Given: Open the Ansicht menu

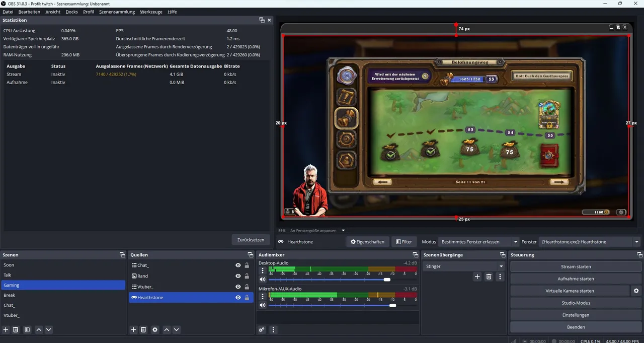Looking at the screenshot, I should [53, 12].
